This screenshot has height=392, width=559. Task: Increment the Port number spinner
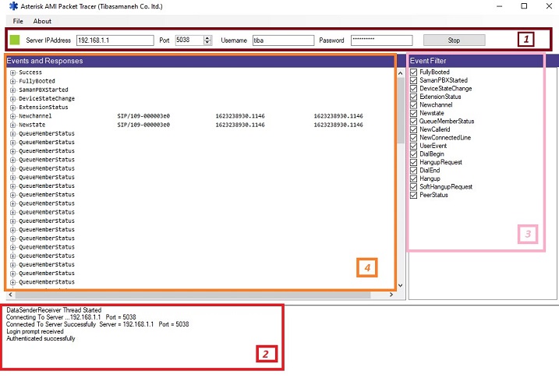tap(207, 37)
